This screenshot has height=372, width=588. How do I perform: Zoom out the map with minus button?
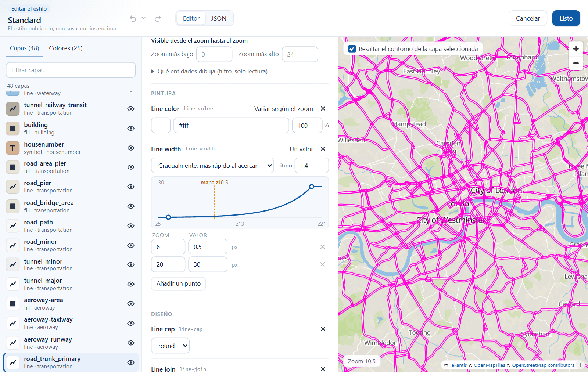tap(576, 63)
